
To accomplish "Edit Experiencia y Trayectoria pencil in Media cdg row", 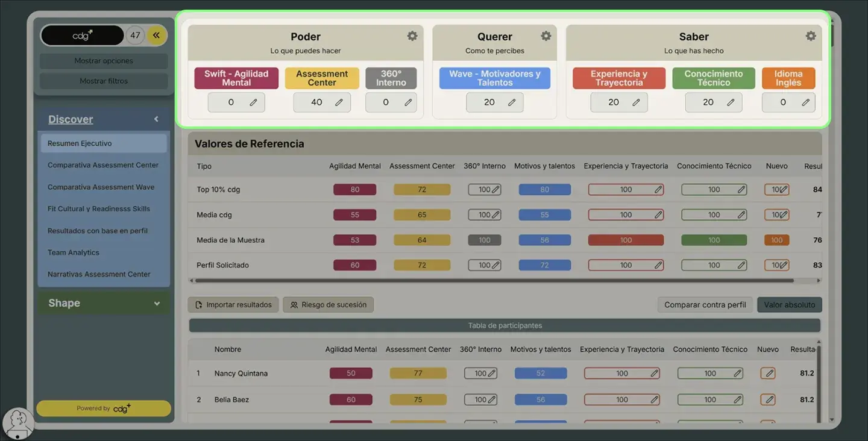I will [658, 215].
